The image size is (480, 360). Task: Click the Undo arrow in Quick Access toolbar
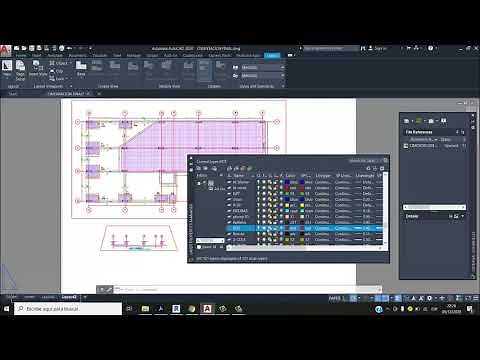(x=69, y=48)
